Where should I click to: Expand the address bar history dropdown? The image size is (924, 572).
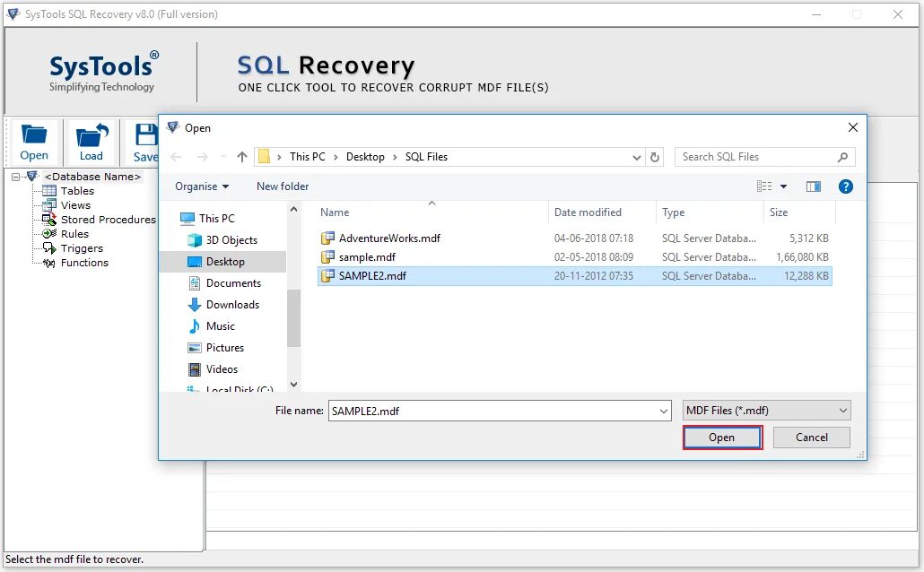[x=636, y=157]
